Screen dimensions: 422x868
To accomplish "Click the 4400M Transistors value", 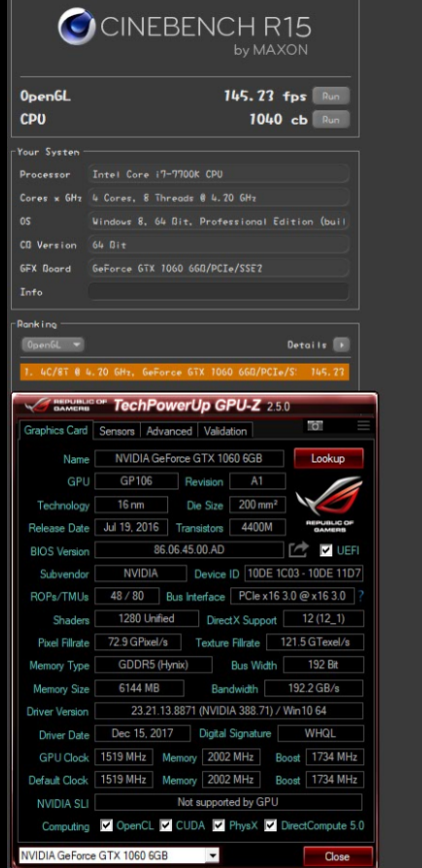I will point(257,527).
